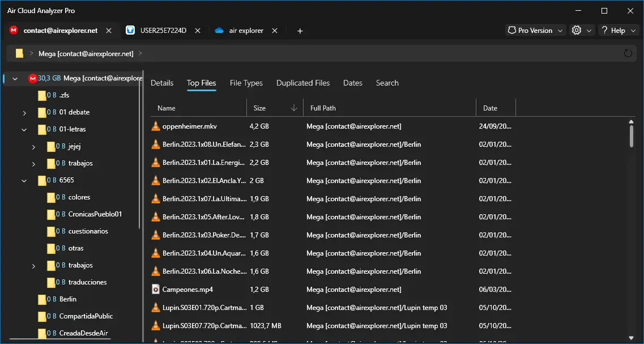Collapse the Mega root tree node

(x=15, y=79)
